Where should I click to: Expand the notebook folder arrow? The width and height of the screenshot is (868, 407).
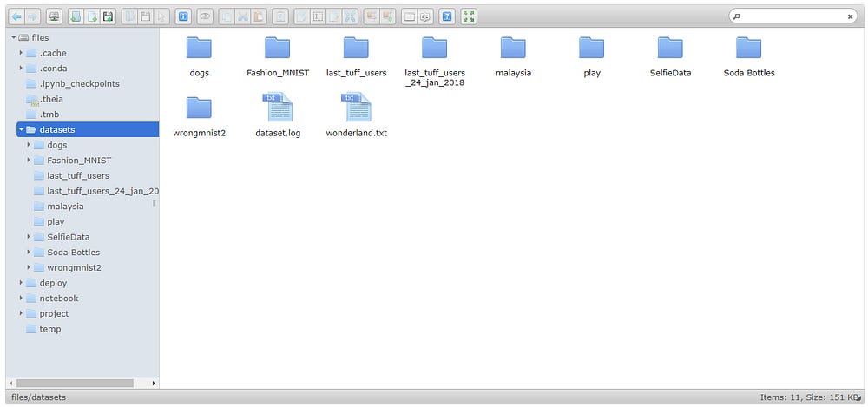[x=21, y=298]
